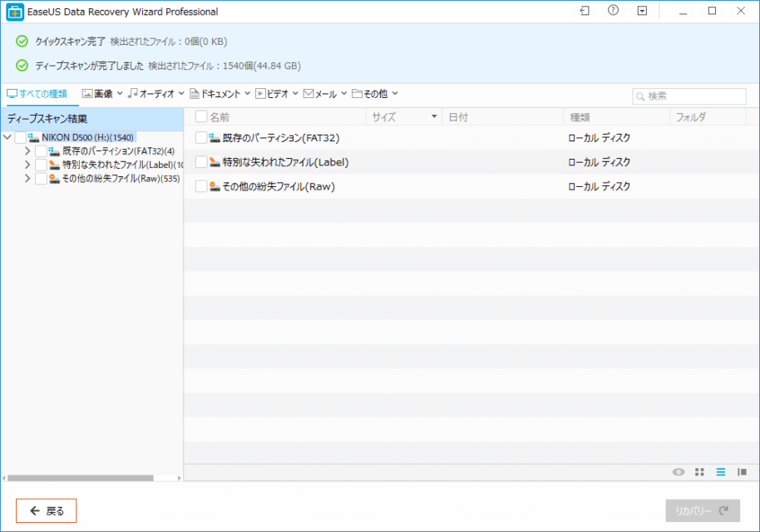Click the ディープスキャン結果 panel header
The height and width of the screenshot is (532, 760).
pos(92,119)
